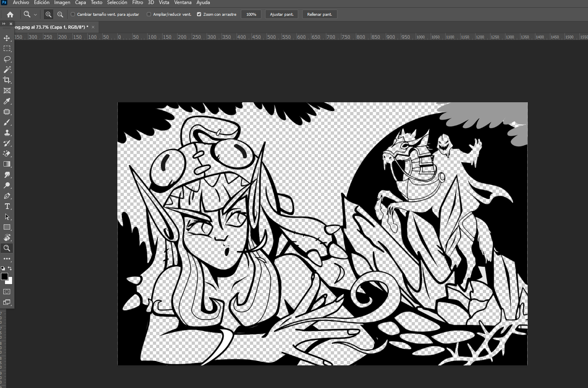This screenshot has height=388, width=588.
Task: Swap foreground and background colors
Action: click(10, 269)
